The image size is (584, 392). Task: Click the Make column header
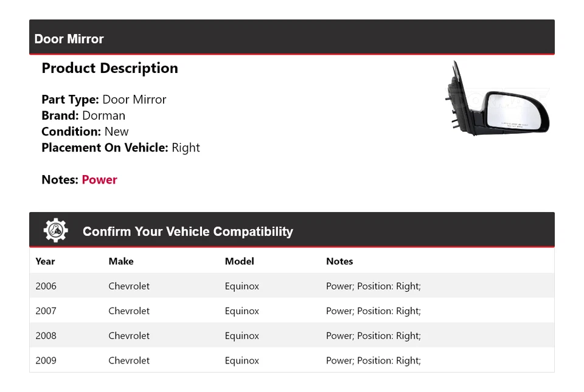[121, 261]
